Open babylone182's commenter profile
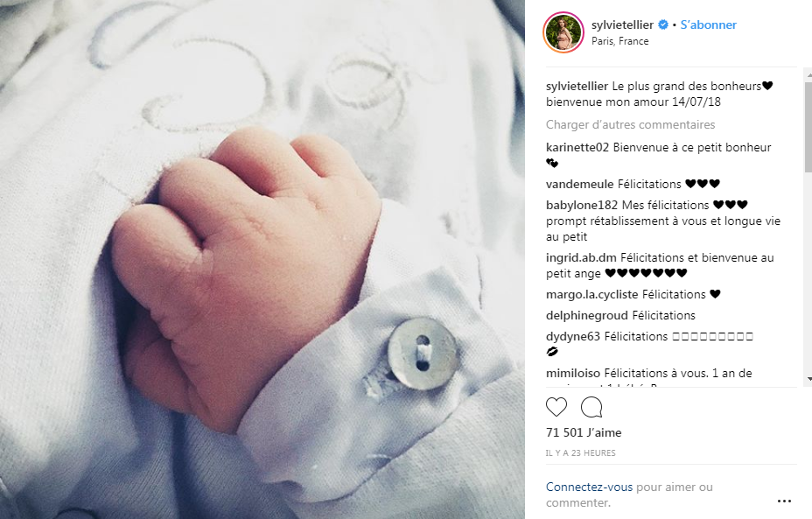 click(582, 205)
